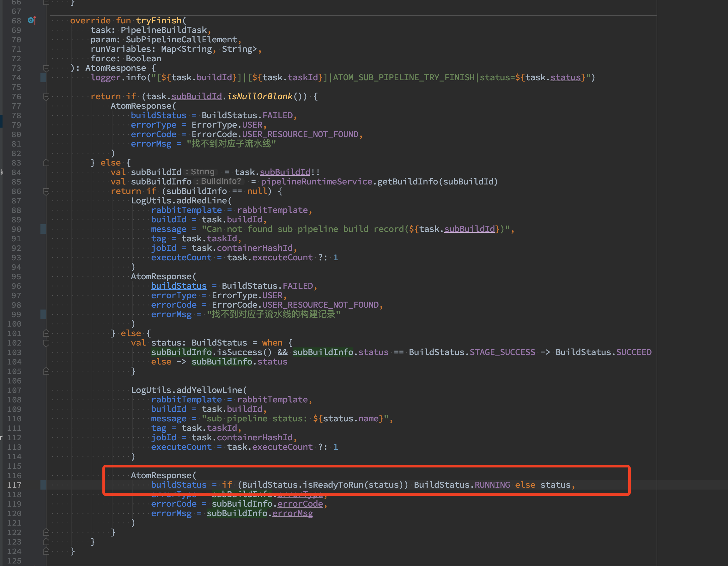The image size is (728, 566).
Task: Open the underlined errorCode reference on line 119
Action: 300,504
